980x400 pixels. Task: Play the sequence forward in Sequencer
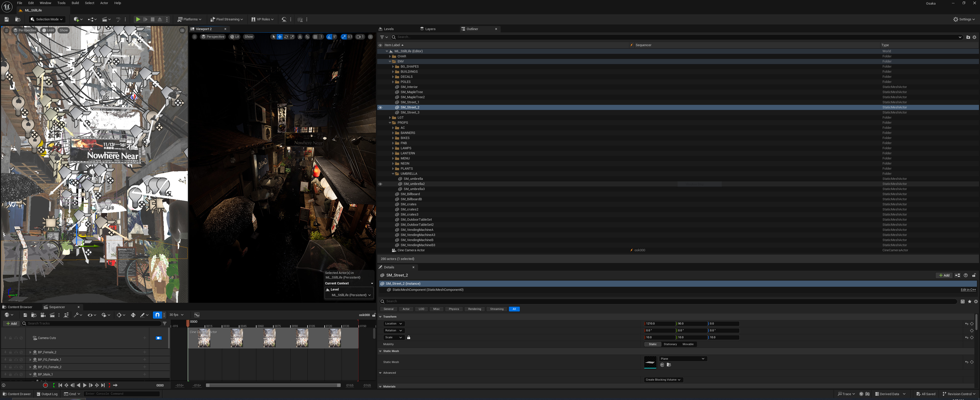tap(84, 385)
